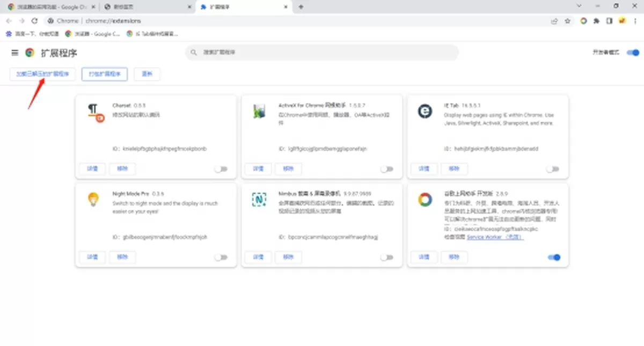Click the 更新 update button

[x=147, y=74]
